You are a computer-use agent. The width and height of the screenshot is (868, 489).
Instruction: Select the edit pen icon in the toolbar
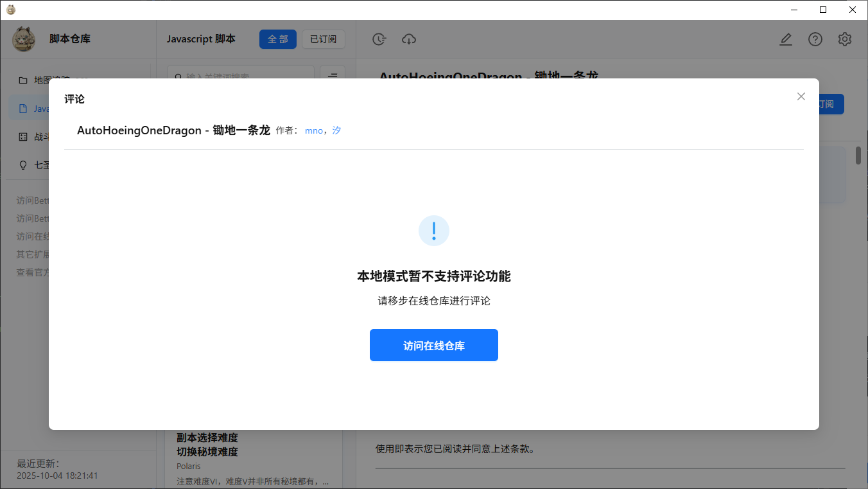click(x=786, y=39)
